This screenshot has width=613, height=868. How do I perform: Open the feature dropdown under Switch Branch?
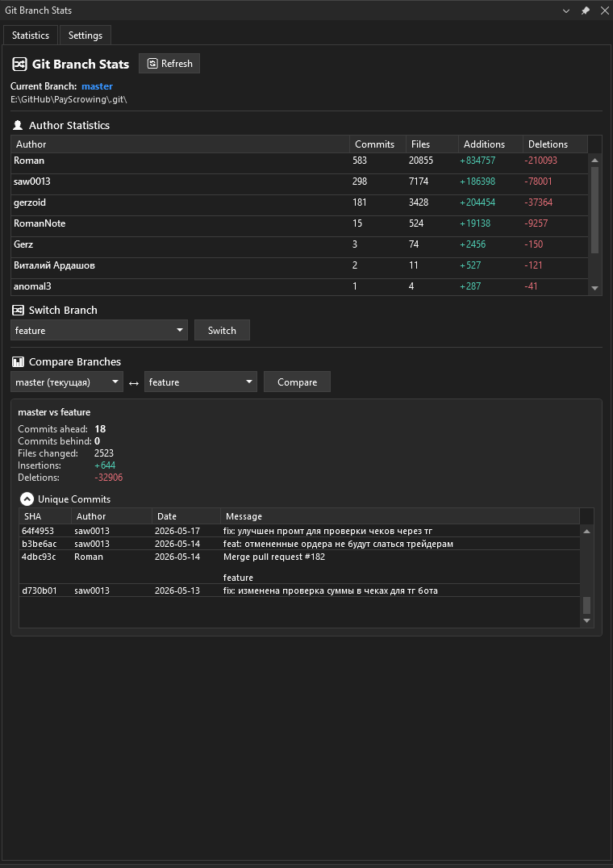[99, 331]
